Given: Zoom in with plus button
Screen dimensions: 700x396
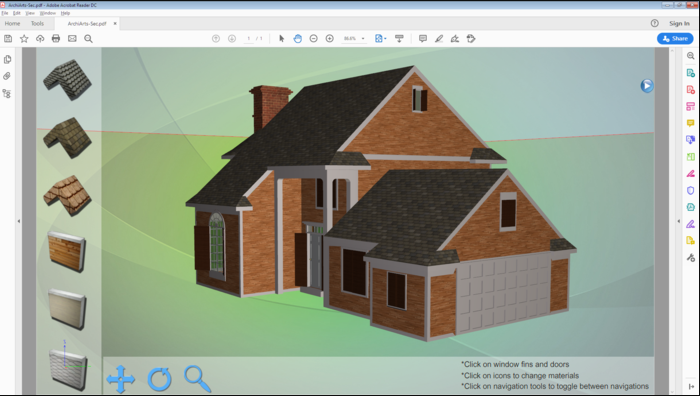Looking at the screenshot, I should pyautogui.click(x=329, y=39).
